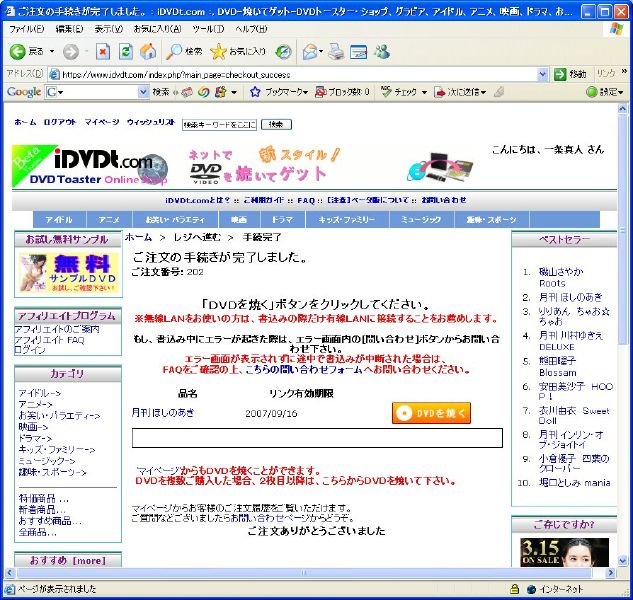Select the アイドル category tab
The width and height of the screenshot is (633, 600).
click(59, 220)
